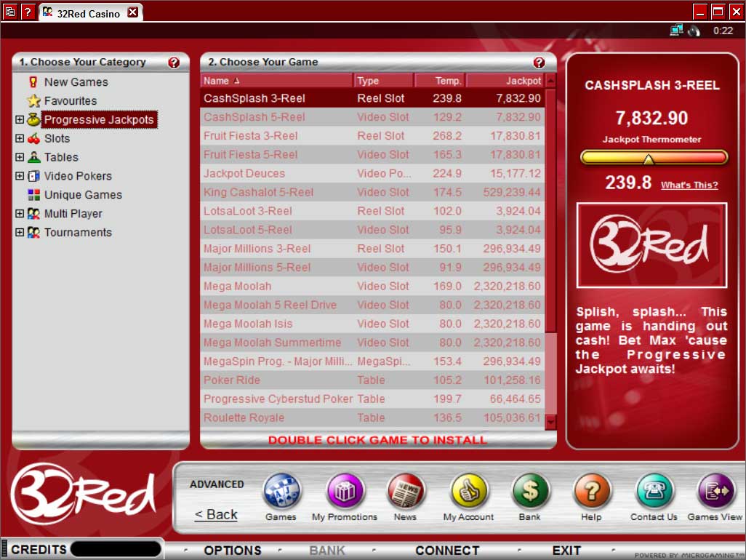This screenshot has height=560, width=746.
Task: Expand the Video Pokers category
Action: pos(20,176)
